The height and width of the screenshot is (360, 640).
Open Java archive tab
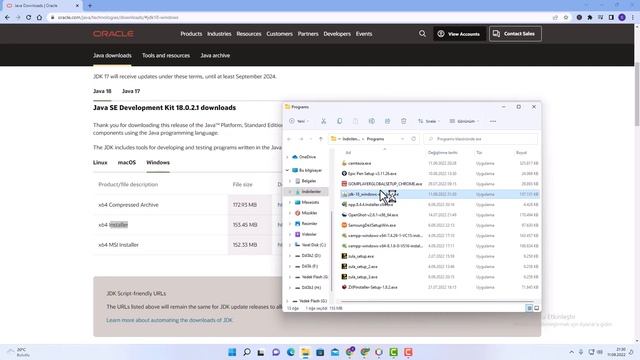coord(215,56)
